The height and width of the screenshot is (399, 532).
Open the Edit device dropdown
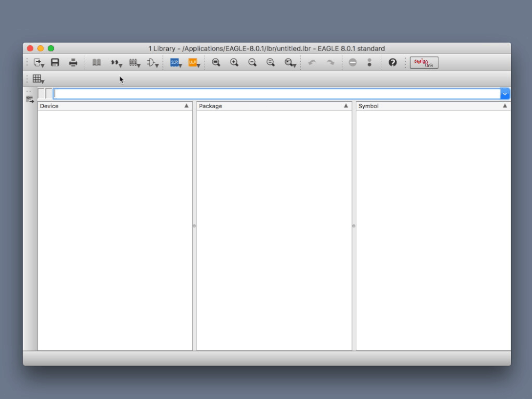click(x=116, y=62)
